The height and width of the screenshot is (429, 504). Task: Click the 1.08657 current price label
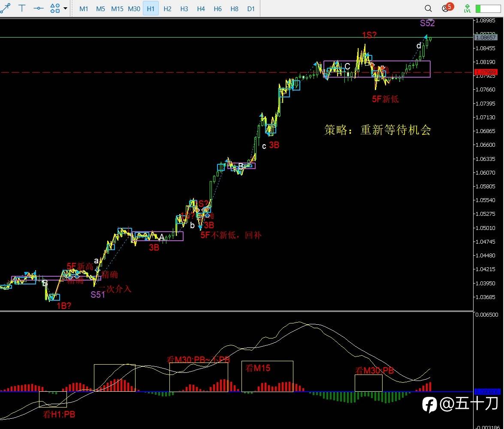486,37
